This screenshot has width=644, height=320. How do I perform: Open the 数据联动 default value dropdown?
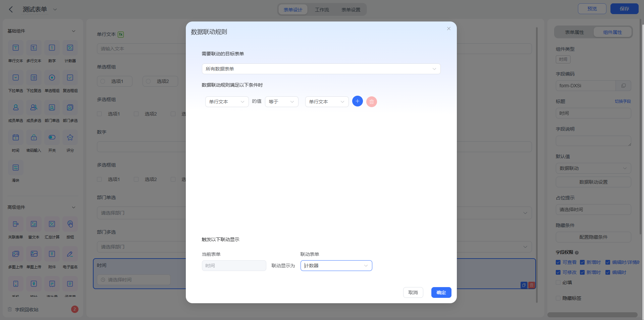click(593, 168)
